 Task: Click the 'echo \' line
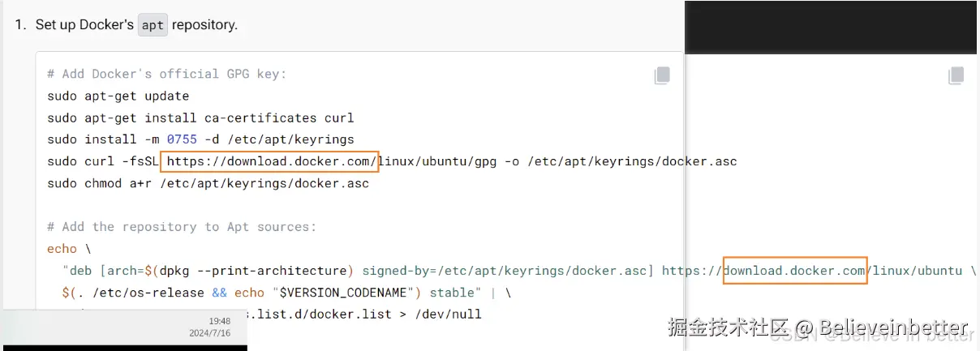tap(68, 249)
